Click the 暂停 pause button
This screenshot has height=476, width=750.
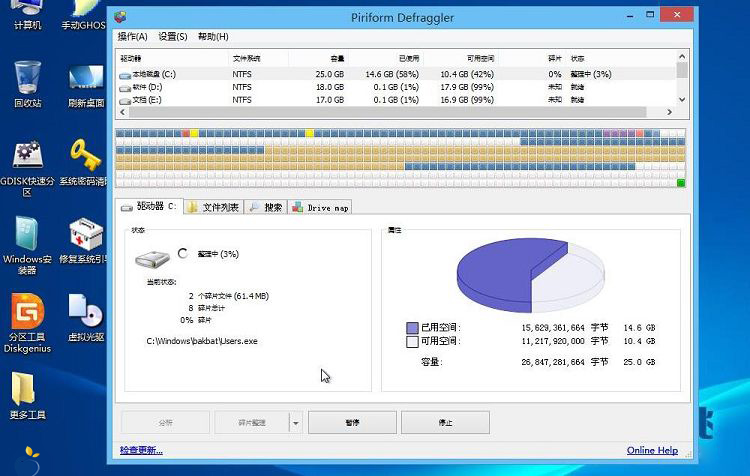(352, 422)
